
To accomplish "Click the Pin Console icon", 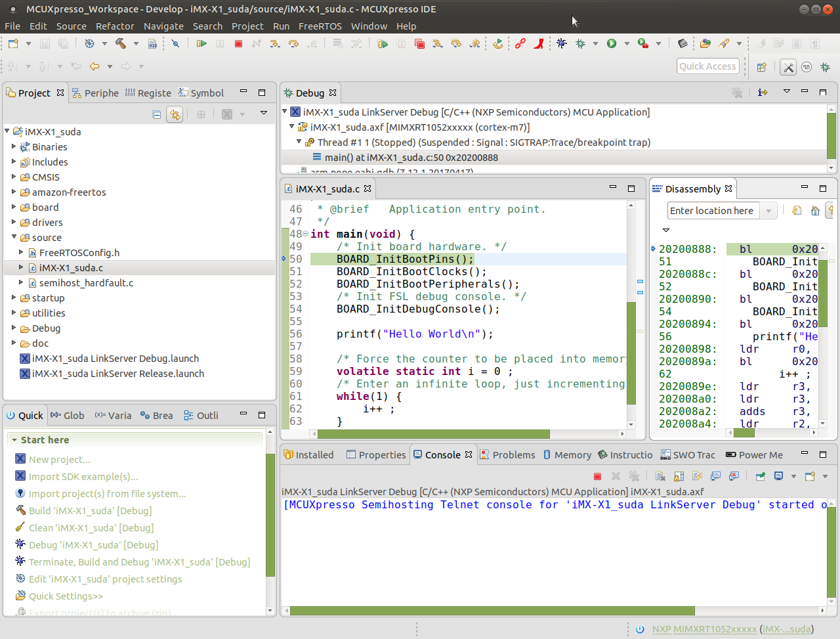I will point(760,476).
